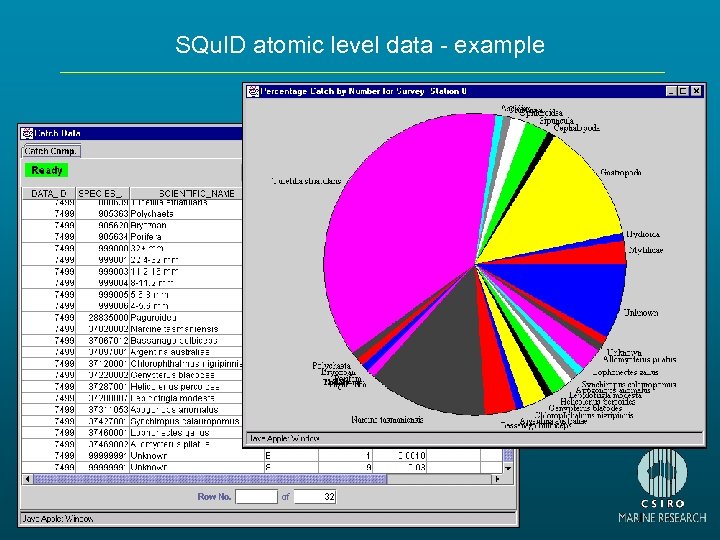The width and height of the screenshot is (720, 540).
Task: Click the Hydrozoa pie label
Action: 643,234
